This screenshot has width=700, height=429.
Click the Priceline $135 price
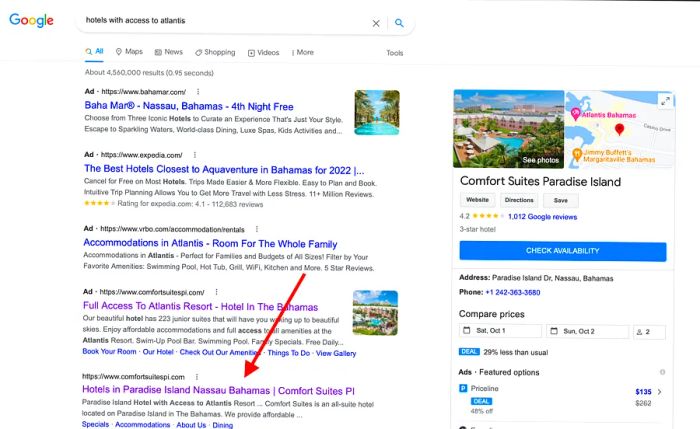tap(643, 392)
